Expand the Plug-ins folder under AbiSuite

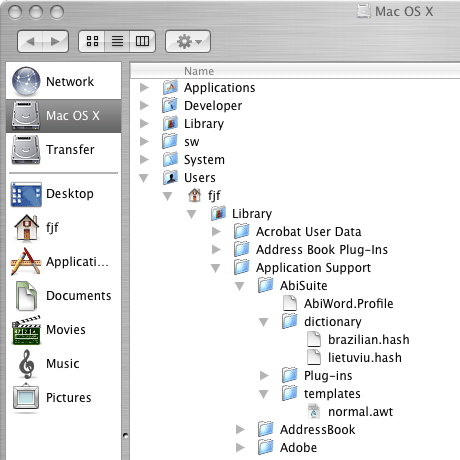264,376
